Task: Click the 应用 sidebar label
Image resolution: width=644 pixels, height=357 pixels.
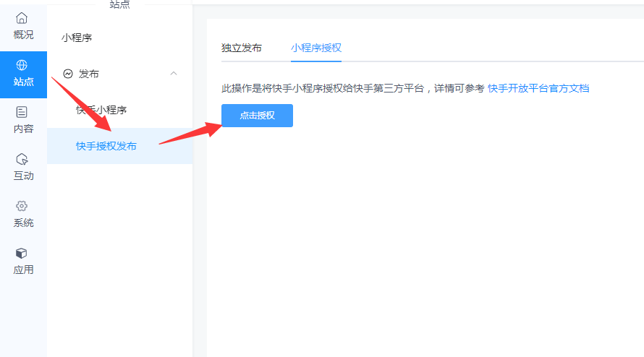Action: (x=23, y=270)
